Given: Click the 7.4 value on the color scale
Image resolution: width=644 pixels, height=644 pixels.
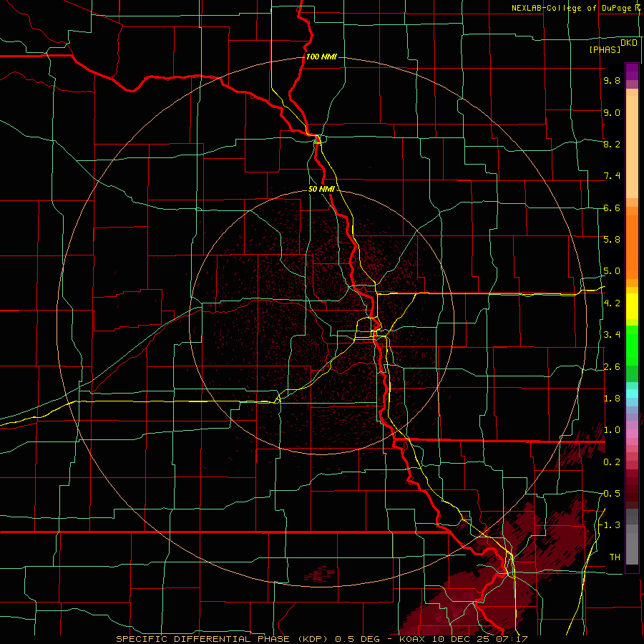Looking at the screenshot, I should (x=612, y=176).
